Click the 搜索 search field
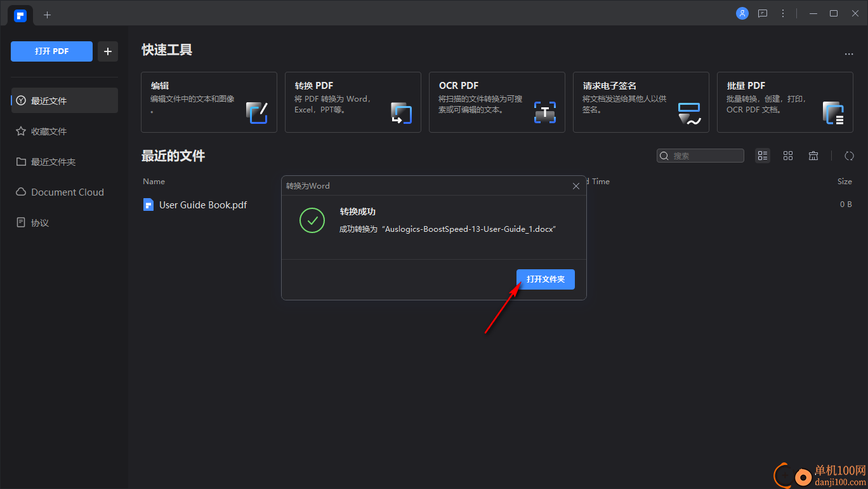The image size is (868, 489). [700, 156]
